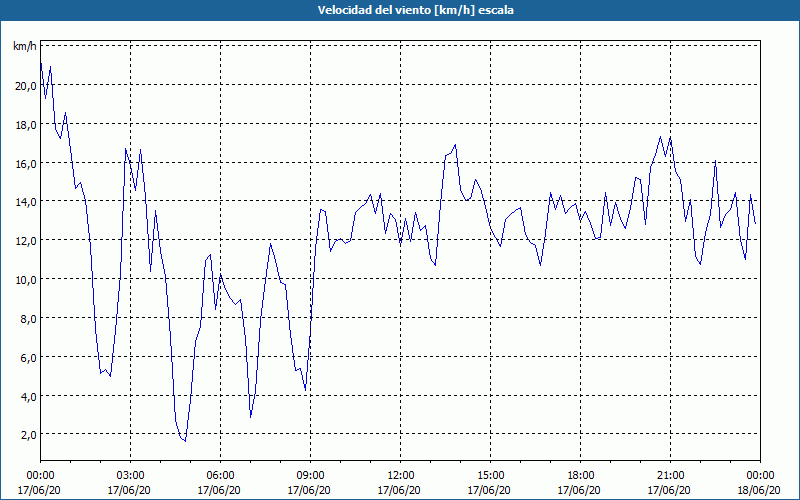
Task: Click the '20,0' y-axis label
Action: (x=26, y=86)
